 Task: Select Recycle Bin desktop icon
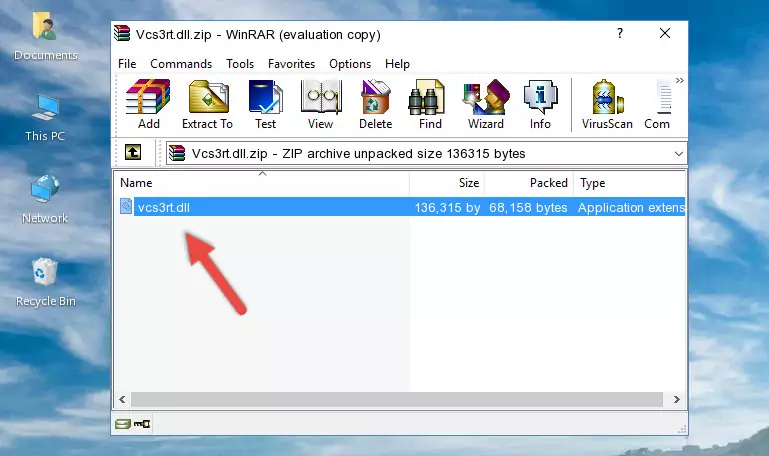coord(45,282)
